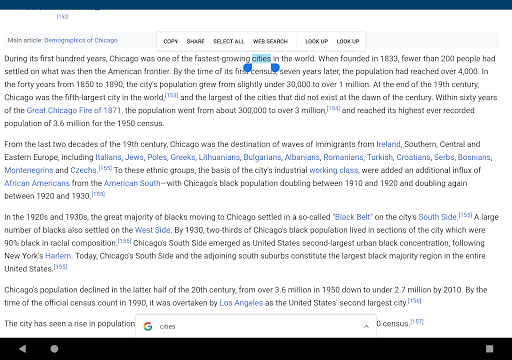Choose Select All in selection menu
This screenshot has height=360, width=512.
tap(229, 41)
